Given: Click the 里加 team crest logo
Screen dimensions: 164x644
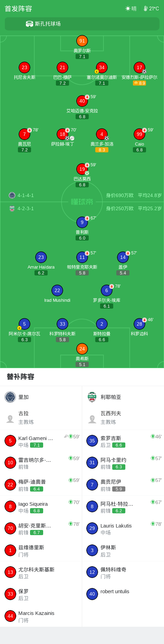Looking at the screenshot, I should [10, 397].
